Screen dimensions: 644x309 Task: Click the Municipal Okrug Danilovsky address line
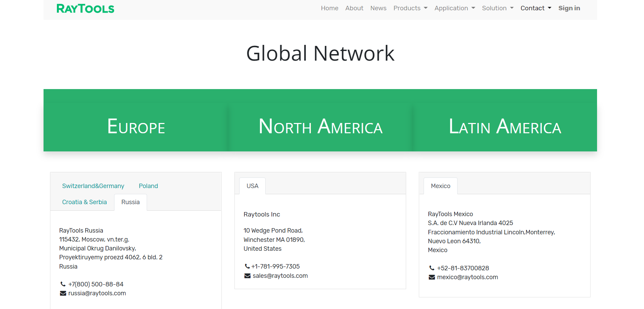click(98, 248)
